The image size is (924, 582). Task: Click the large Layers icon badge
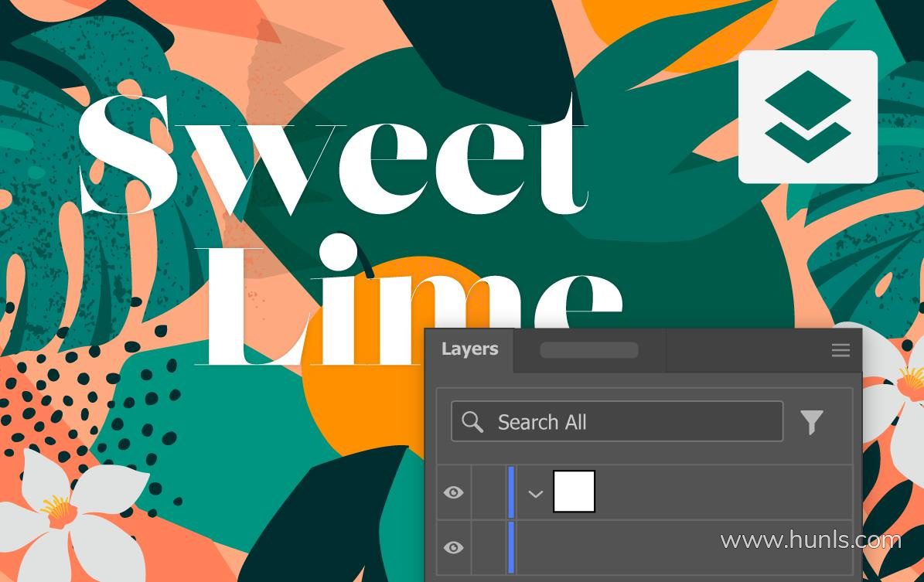coord(808,117)
